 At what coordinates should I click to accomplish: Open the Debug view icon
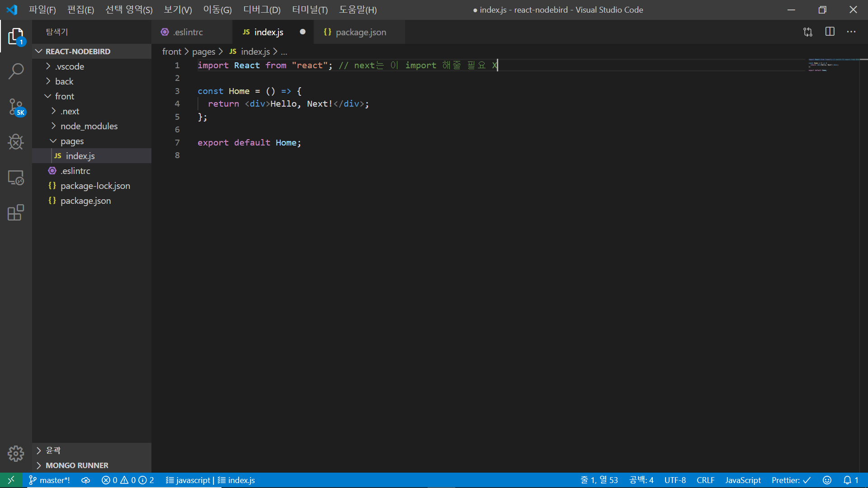(16, 142)
